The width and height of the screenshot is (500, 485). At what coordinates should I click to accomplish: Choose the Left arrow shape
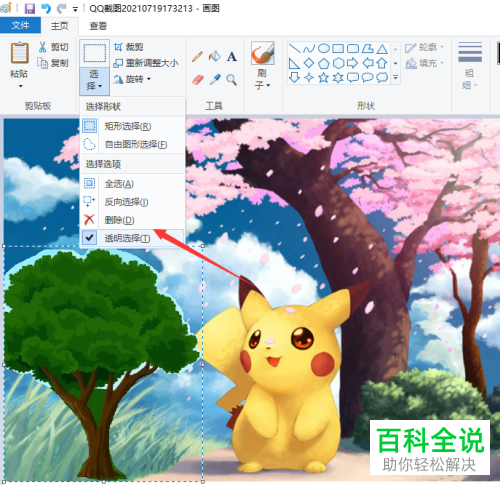click(368, 63)
